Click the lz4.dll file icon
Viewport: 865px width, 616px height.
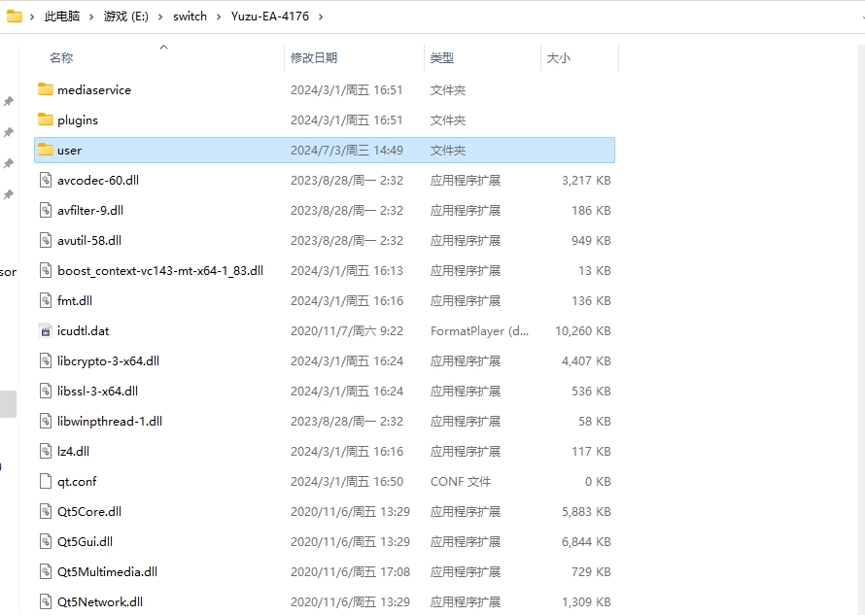[46, 451]
